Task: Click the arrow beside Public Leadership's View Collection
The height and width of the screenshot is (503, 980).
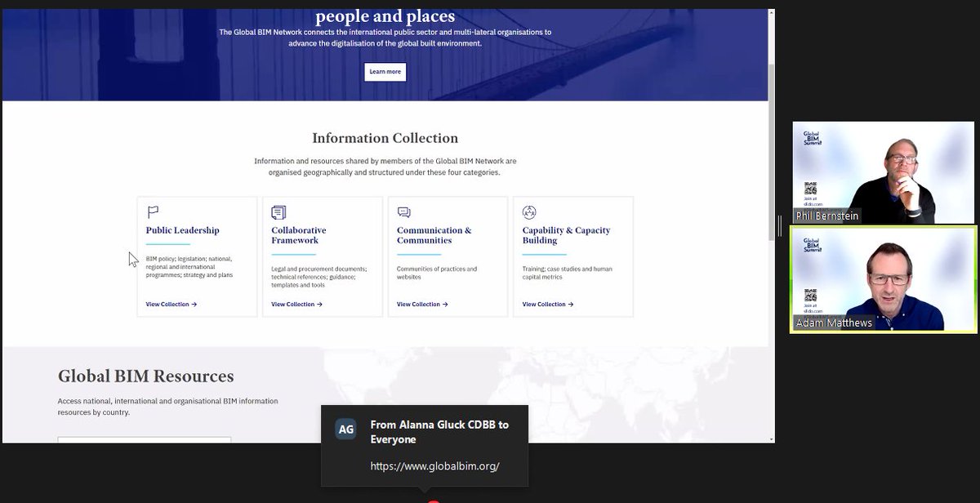Action: 196,304
